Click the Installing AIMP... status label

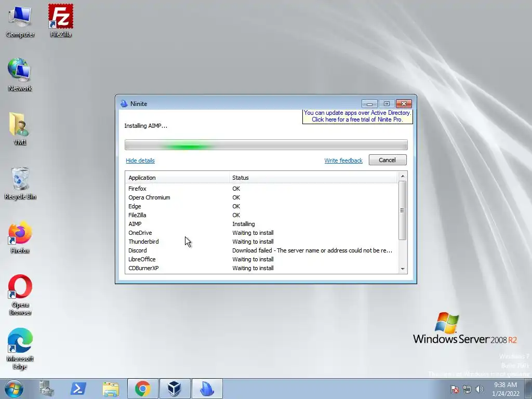(x=145, y=126)
